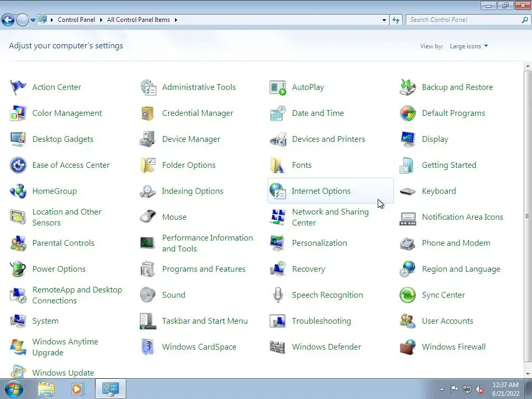Click the Power Options battery icon
Image resolution: width=532 pixels, height=399 pixels.
coord(18,269)
